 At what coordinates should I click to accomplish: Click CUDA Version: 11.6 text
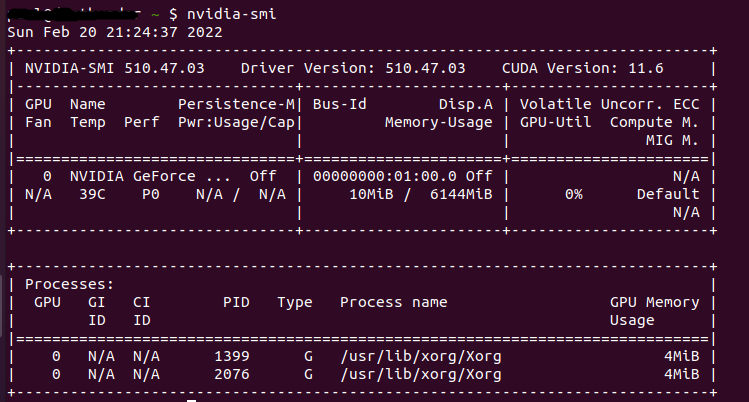[583, 68]
